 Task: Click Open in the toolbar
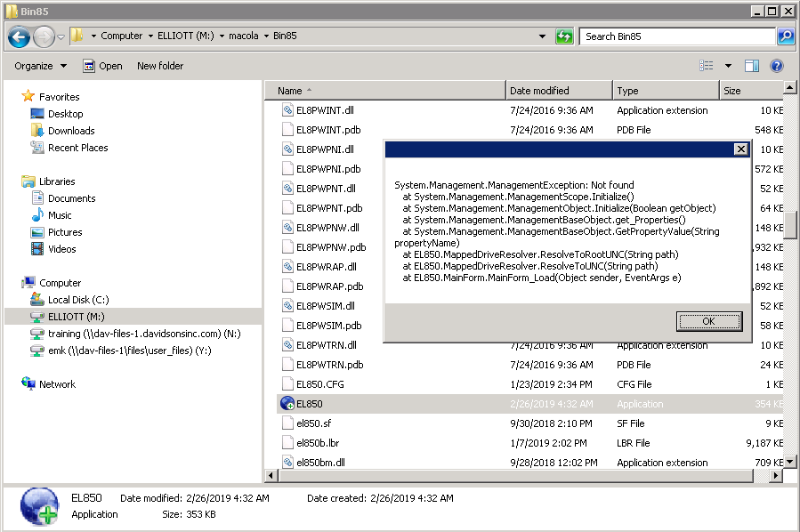click(102, 66)
